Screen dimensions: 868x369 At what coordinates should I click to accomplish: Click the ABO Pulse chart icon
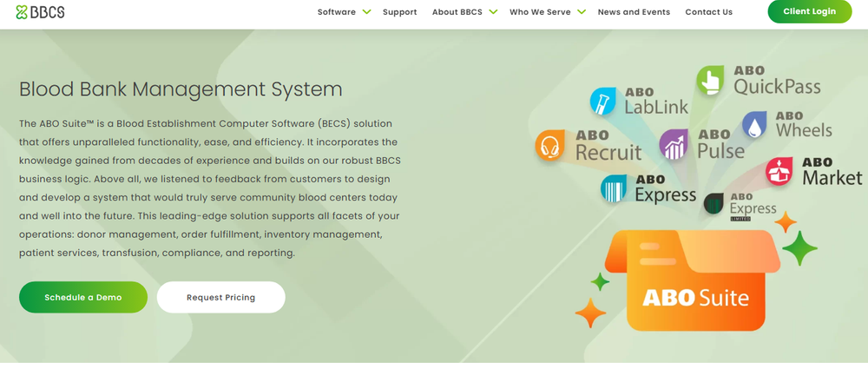click(674, 145)
